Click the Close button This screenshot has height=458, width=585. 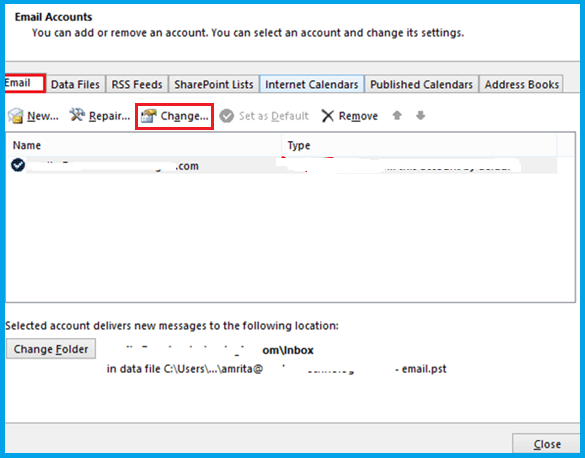(547, 444)
